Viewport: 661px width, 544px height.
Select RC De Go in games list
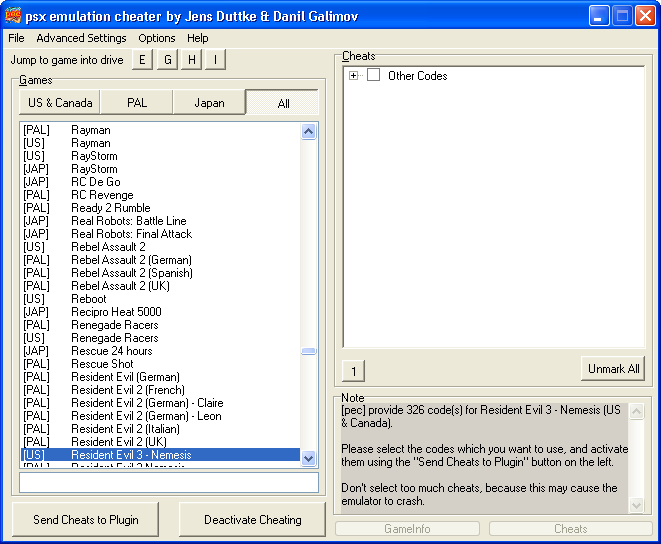click(x=161, y=182)
